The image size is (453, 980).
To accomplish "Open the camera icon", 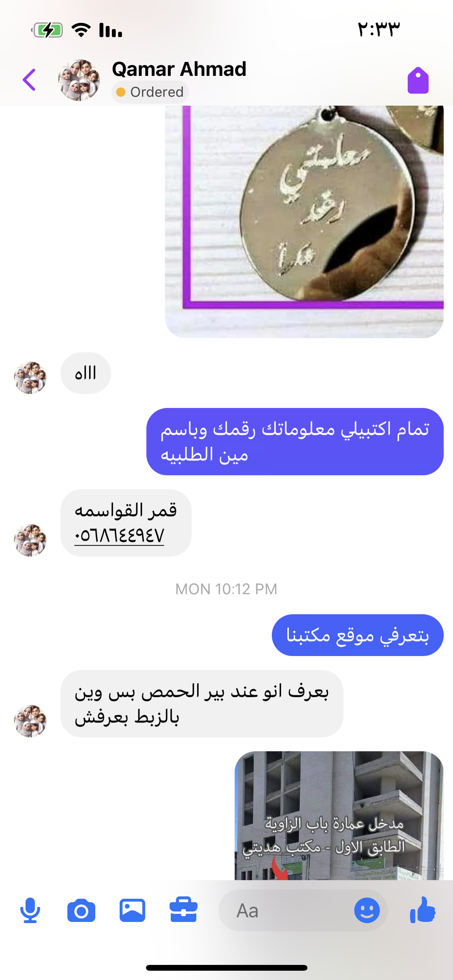I will click(81, 911).
